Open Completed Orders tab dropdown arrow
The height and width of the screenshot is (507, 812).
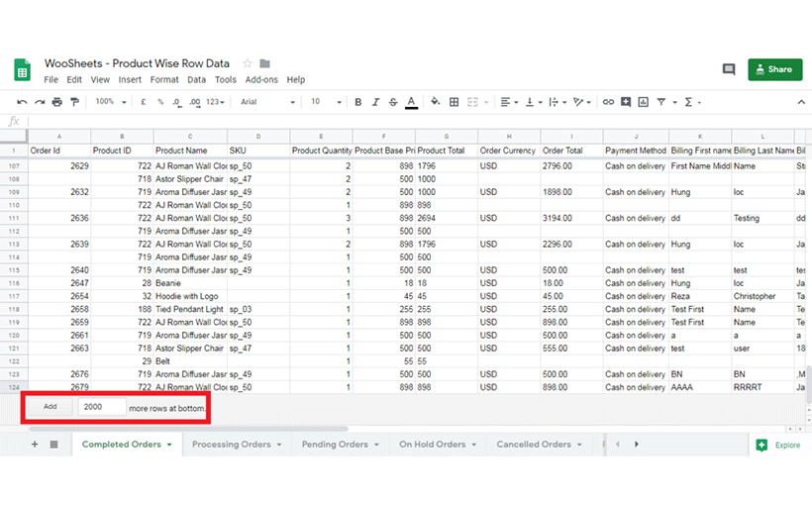[x=169, y=445]
